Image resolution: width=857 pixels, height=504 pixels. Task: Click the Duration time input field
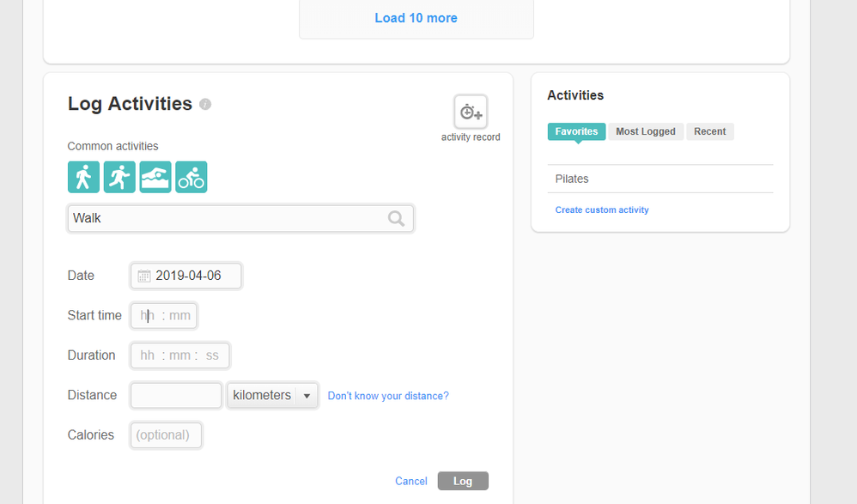(179, 355)
